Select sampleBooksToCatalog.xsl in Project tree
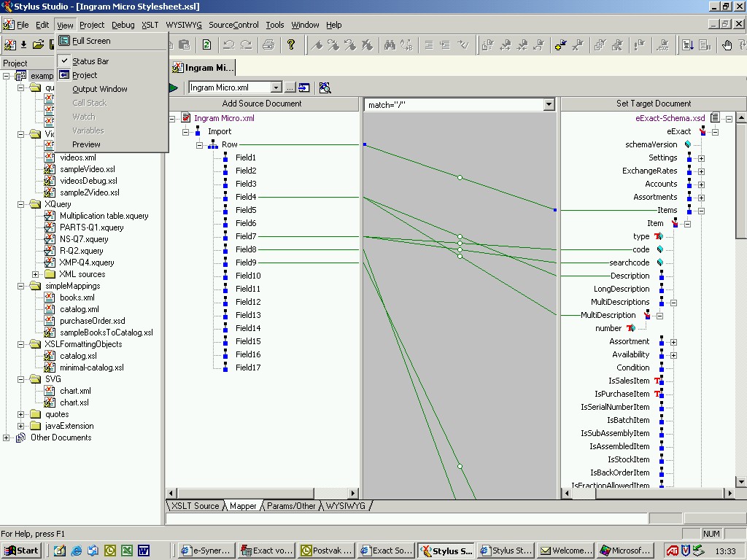 [107, 332]
